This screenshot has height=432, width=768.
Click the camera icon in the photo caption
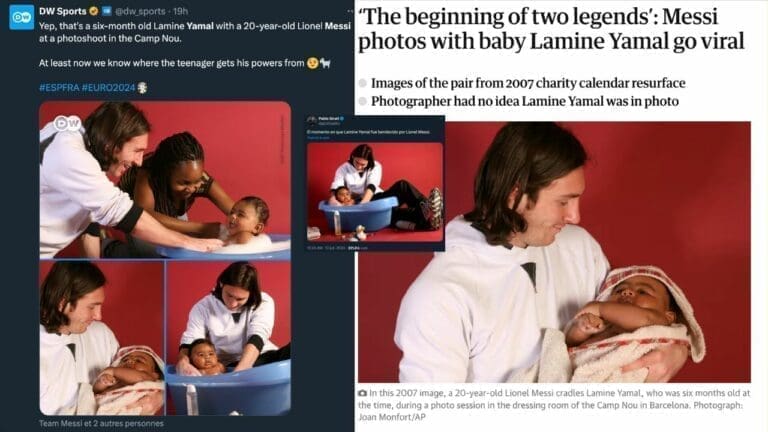pos(362,393)
